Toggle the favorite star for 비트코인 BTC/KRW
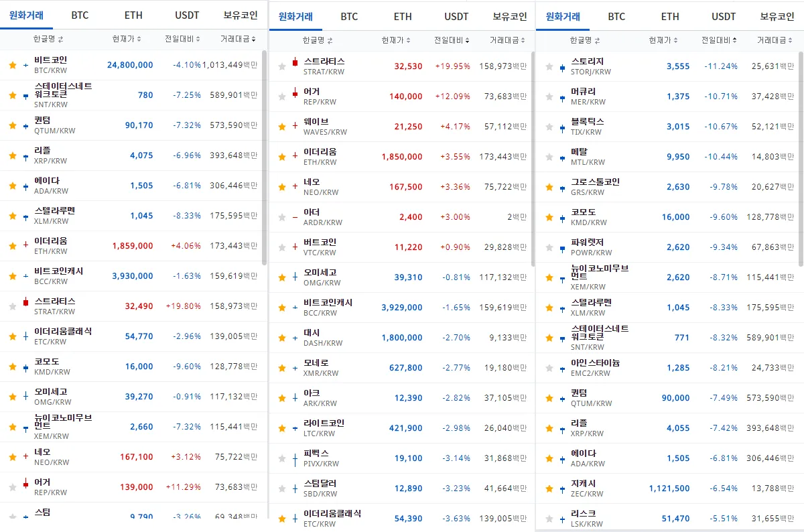Screen dimensions: 804x532 (12, 65)
